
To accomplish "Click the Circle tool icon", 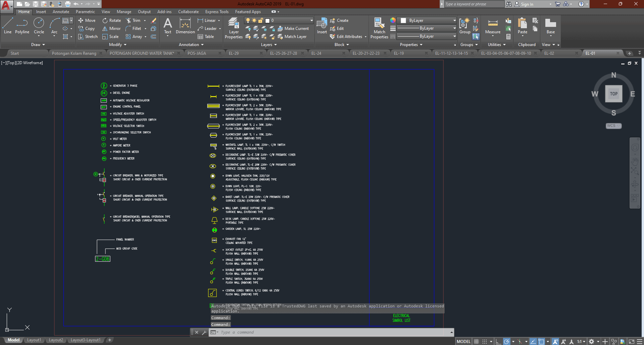I will [x=39, y=23].
